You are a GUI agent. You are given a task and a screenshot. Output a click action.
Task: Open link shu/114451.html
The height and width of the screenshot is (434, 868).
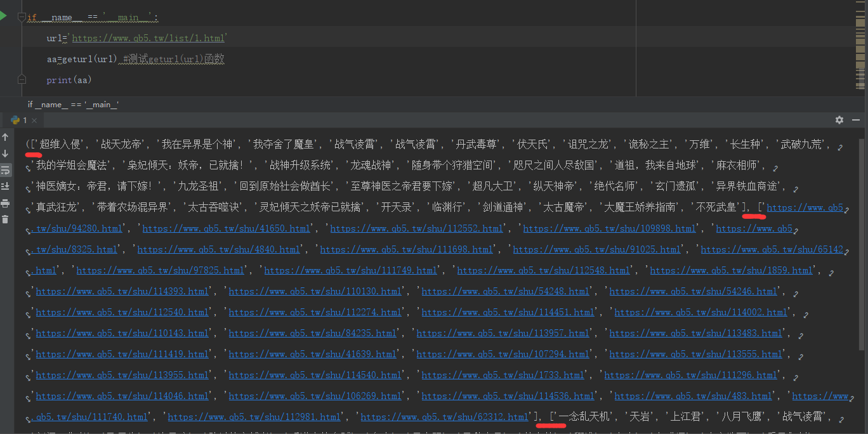coord(508,312)
